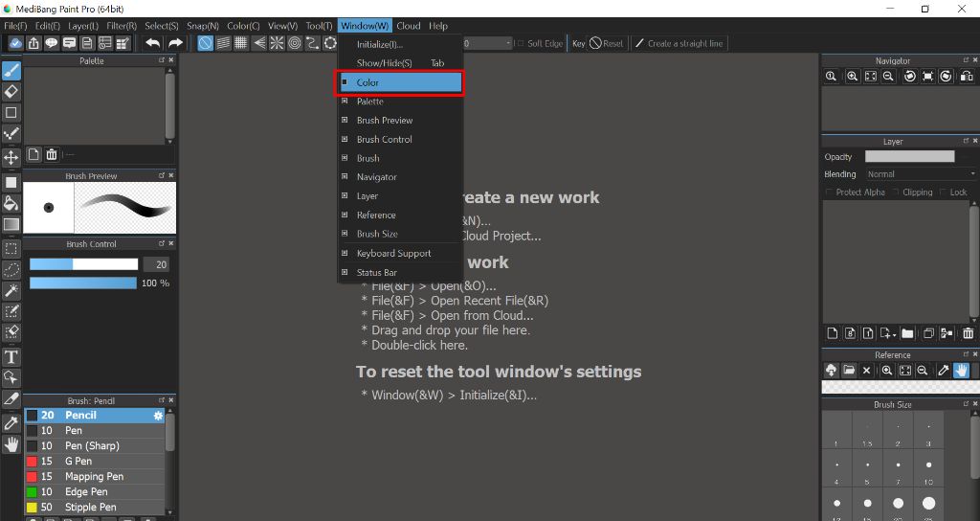The width and height of the screenshot is (980, 521).
Task: Click the brush size value field showing 20
Action: click(x=156, y=264)
